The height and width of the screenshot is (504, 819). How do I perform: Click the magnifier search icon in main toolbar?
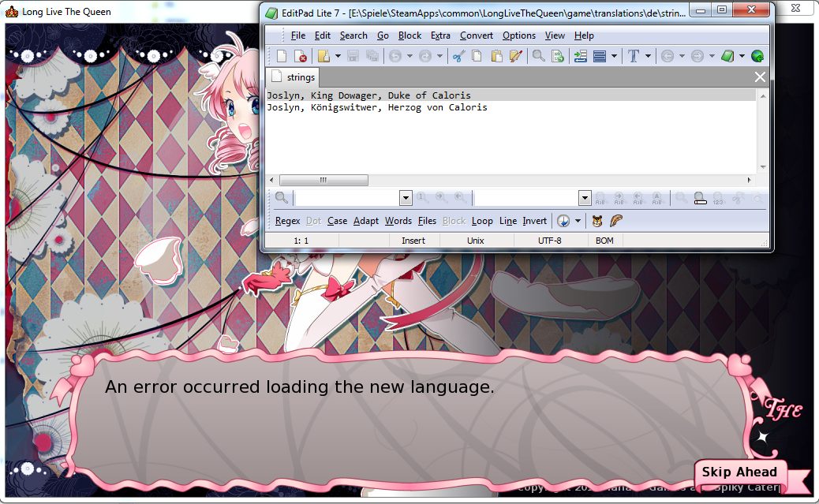(x=539, y=56)
